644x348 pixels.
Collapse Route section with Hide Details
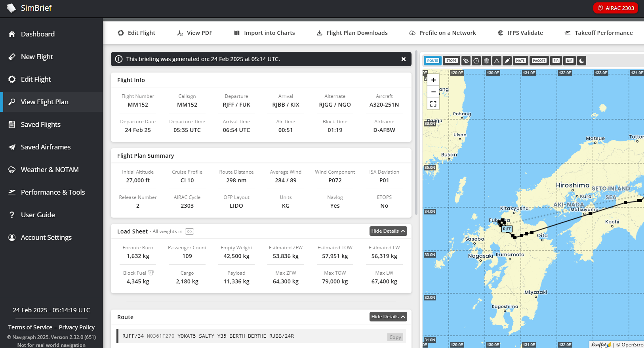(x=388, y=317)
